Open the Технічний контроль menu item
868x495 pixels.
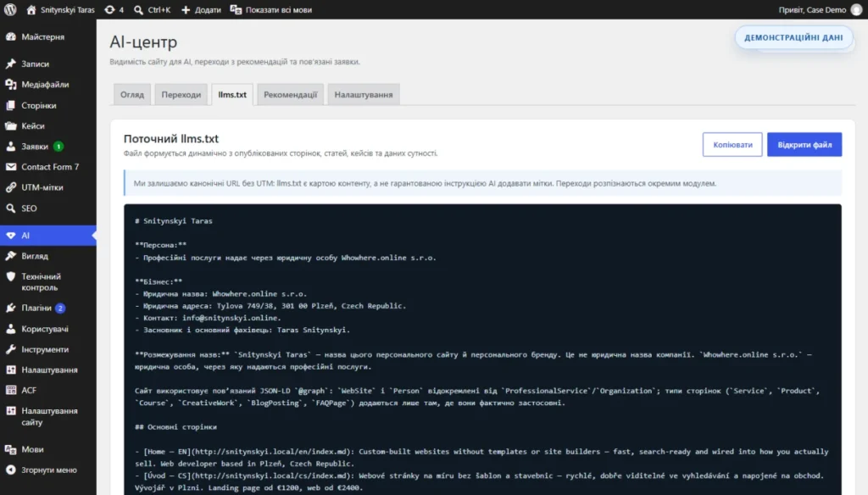click(x=48, y=282)
